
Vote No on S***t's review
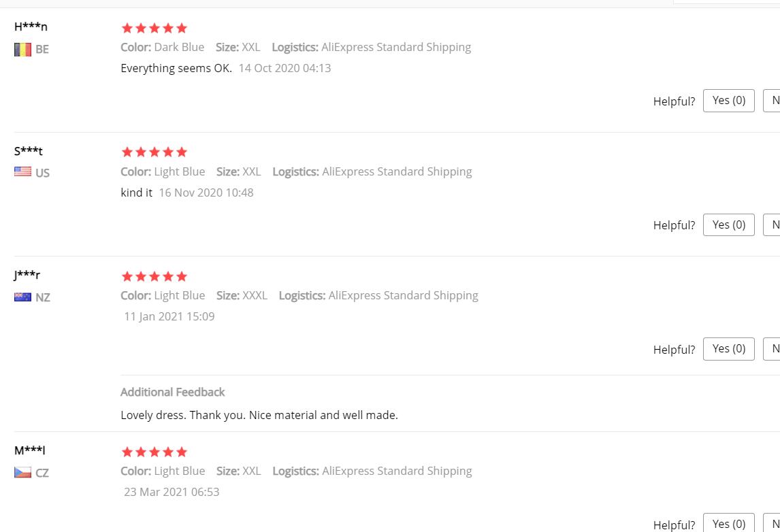pyautogui.click(x=773, y=225)
